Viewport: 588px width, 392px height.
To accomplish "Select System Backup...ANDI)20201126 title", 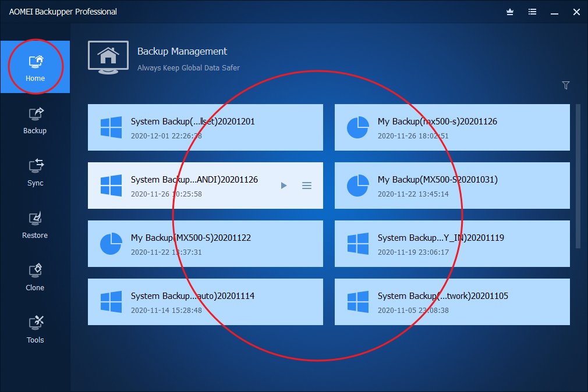I will 194,180.
